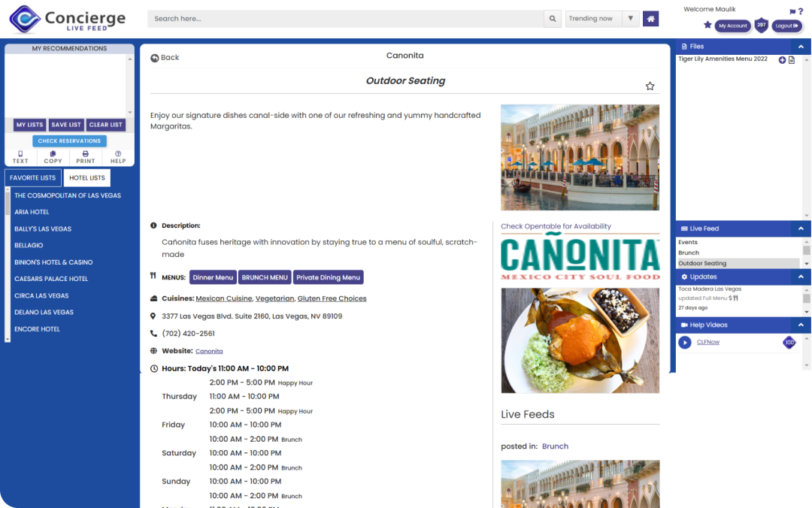Click the phone icon next to (702) 420-2561
This screenshot has height=508, width=812.
point(154,334)
